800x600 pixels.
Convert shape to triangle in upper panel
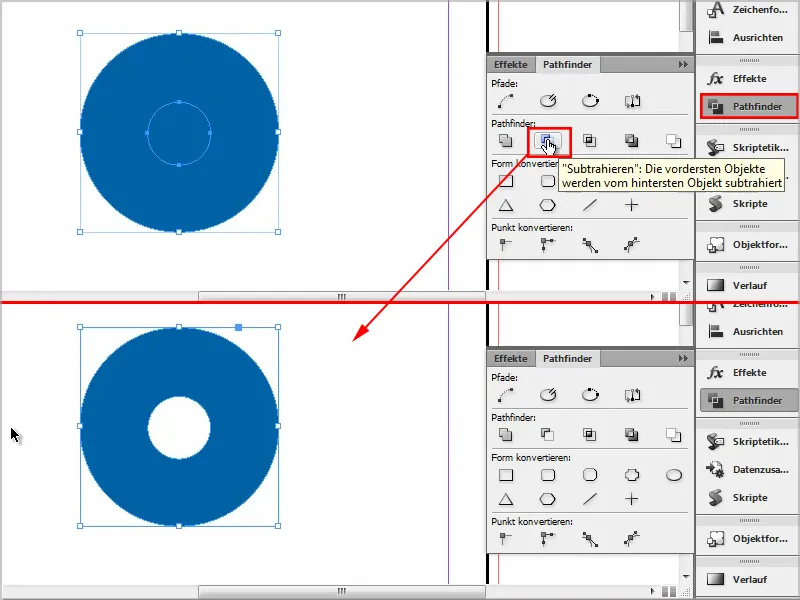point(506,205)
